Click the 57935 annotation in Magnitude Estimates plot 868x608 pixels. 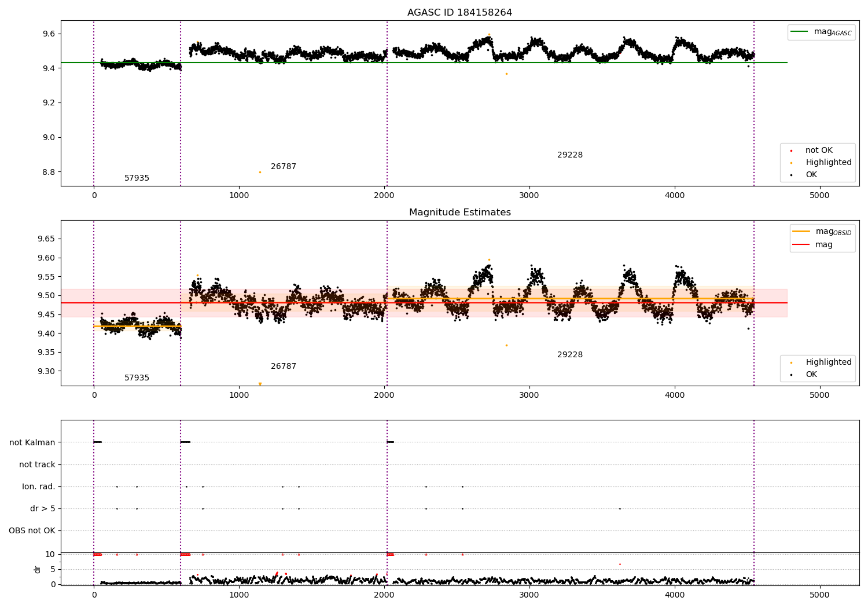coord(137,378)
